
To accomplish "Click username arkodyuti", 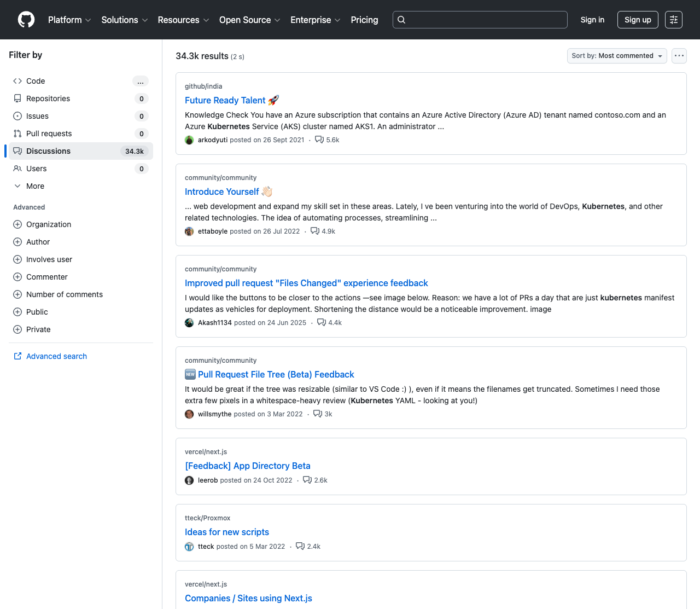I will point(213,140).
